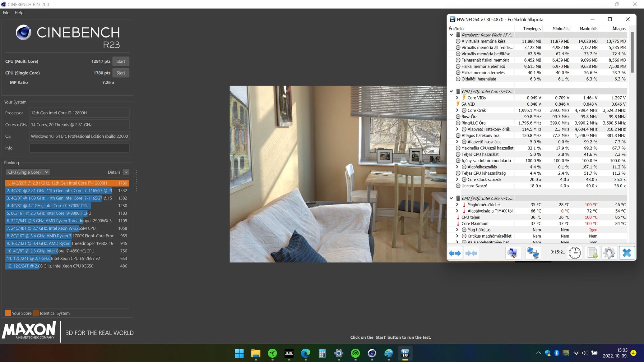The width and height of the screenshot is (644, 362).
Task: Open Cinebench from the taskbar
Action: 372,353
